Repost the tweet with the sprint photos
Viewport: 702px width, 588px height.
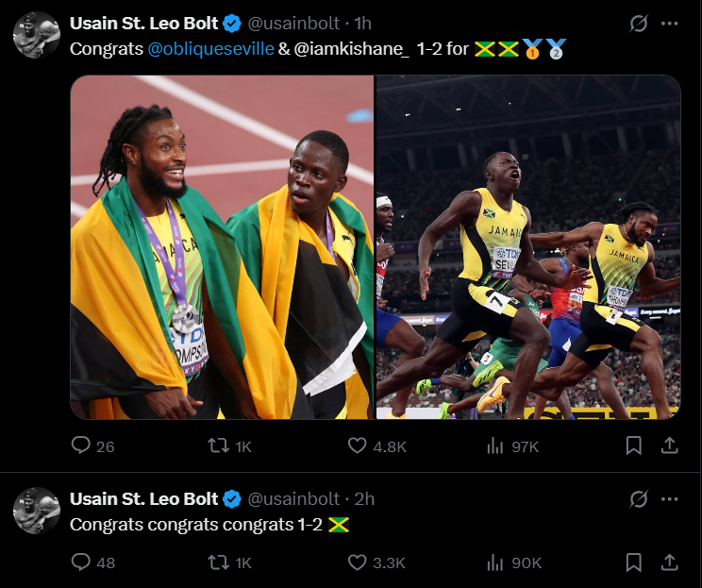tap(219, 445)
